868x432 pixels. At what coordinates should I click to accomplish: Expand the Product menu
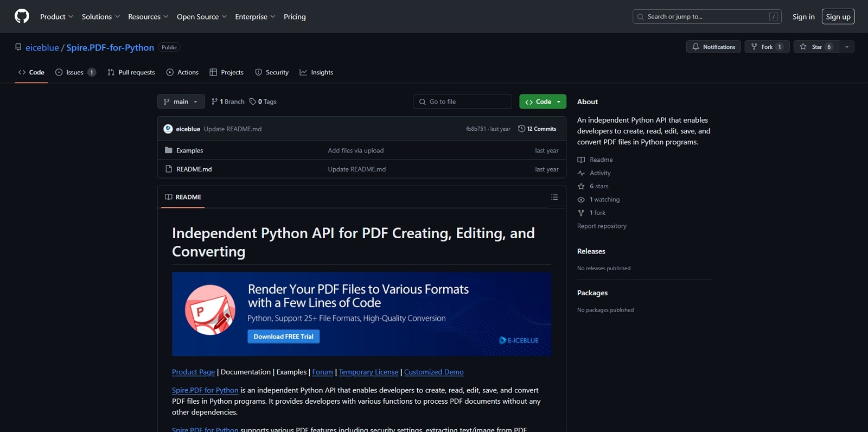[x=56, y=17]
